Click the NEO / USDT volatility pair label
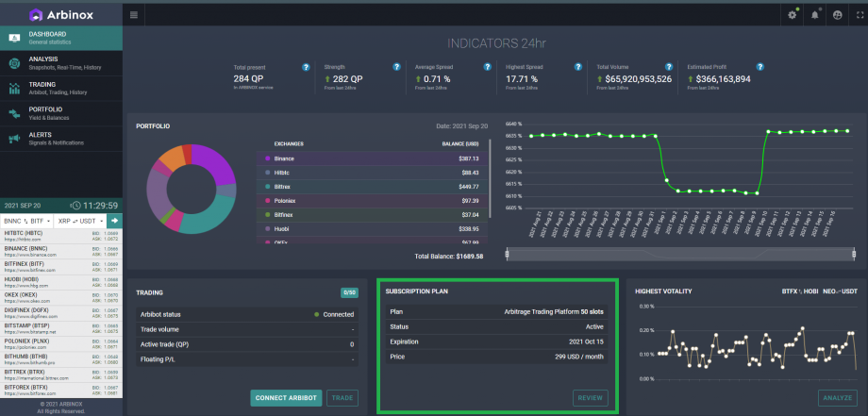This screenshot has width=868, height=416. tap(842, 291)
